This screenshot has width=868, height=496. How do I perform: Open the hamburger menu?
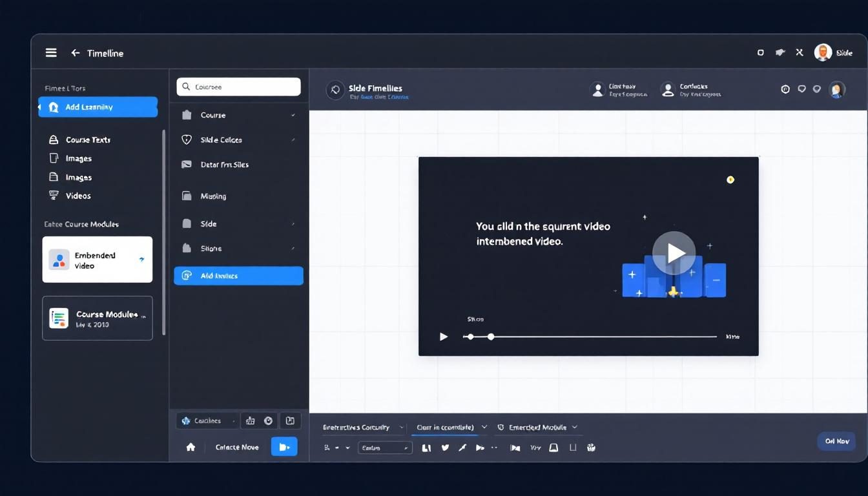click(x=51, y=53)
